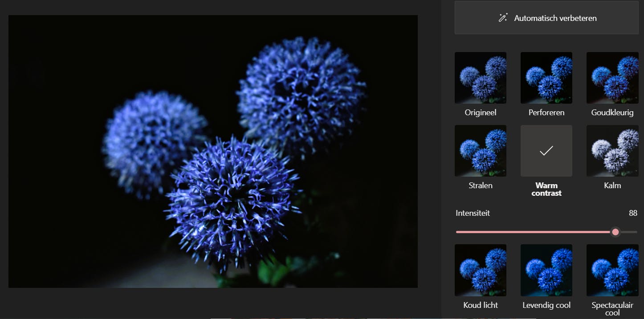The width and height of the screenshot is (644, 319).
Task: Click the Levendig cool label text
Action: tap(546, 305)
